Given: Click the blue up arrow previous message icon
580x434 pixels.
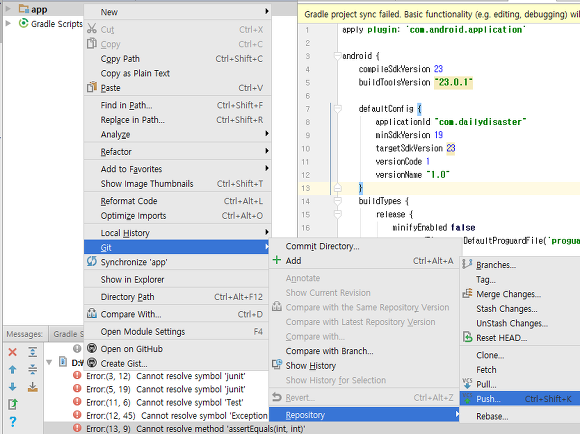Looking at the screenshot, I should (x=13, y=369).
